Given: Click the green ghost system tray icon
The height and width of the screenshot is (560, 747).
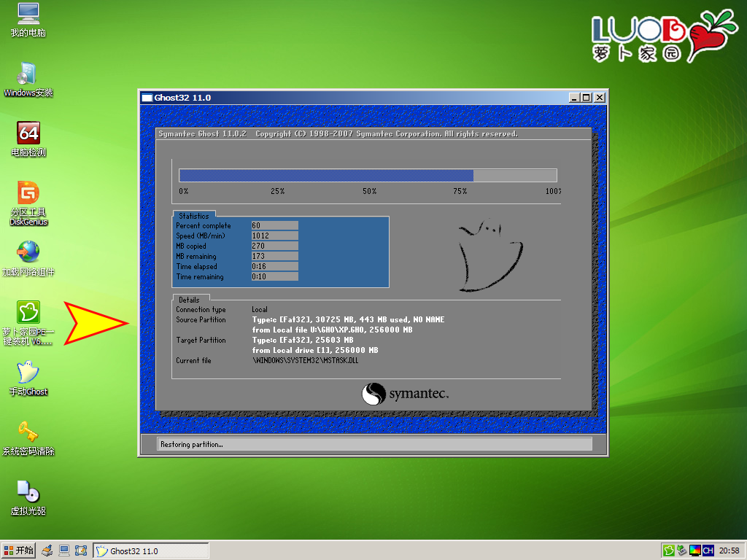Looking at the screenshot, I should point(669,551).
